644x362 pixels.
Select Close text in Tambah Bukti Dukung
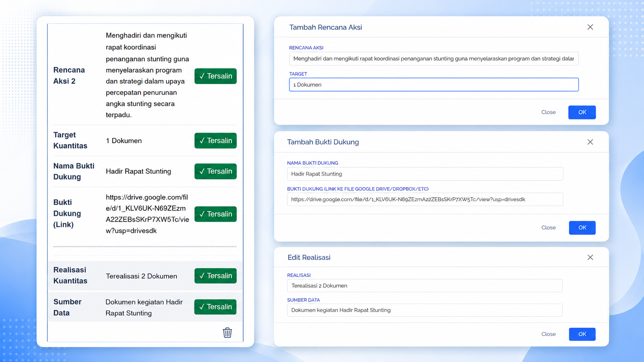click(x=548, y=228)
